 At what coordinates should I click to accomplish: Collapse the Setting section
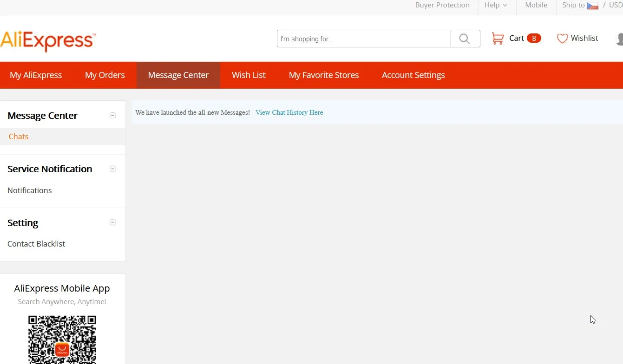[x=112, y=222]
